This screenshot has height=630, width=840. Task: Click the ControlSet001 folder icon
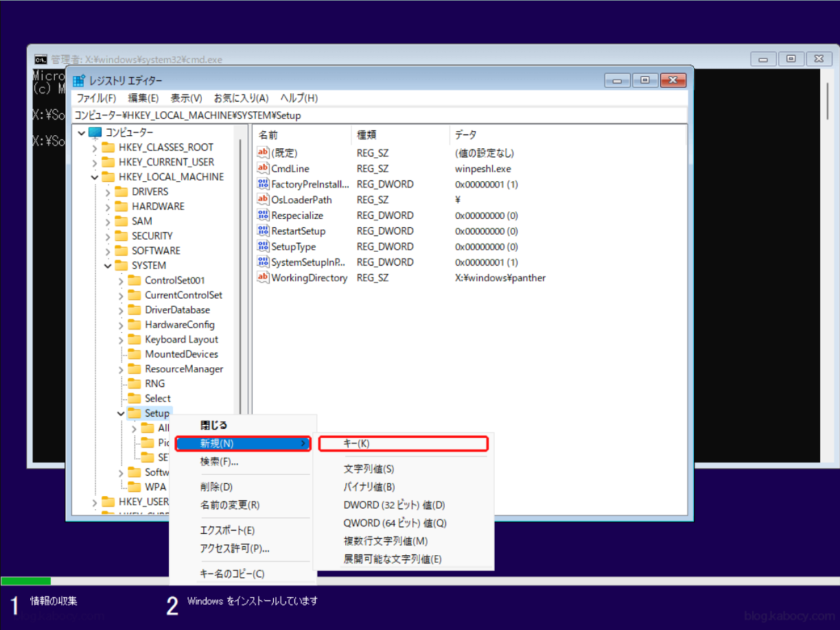135,280
